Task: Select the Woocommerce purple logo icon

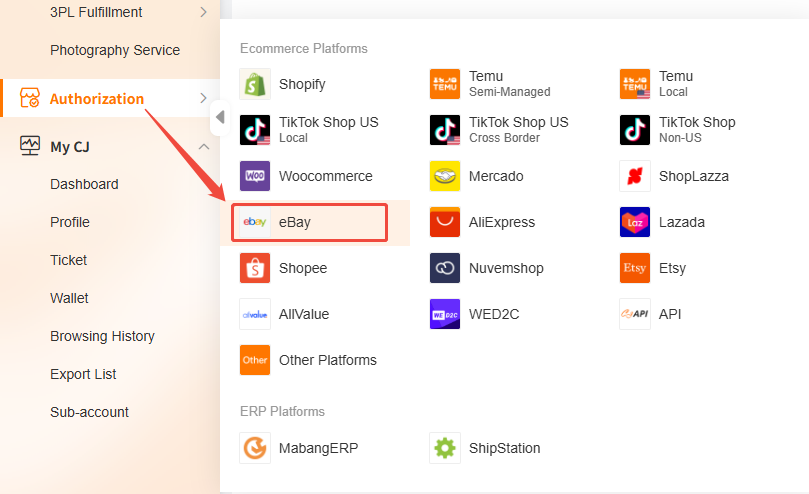Action: 255,176
